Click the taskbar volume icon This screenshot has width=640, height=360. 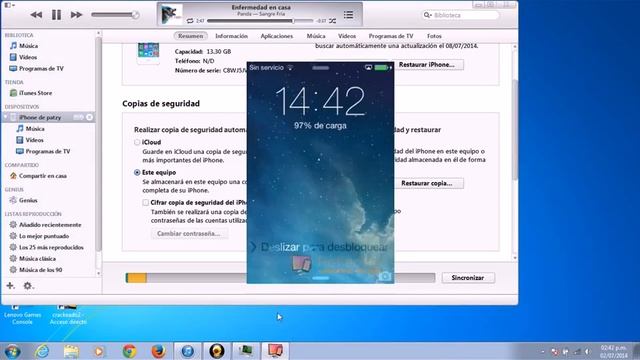click(588, 351)
